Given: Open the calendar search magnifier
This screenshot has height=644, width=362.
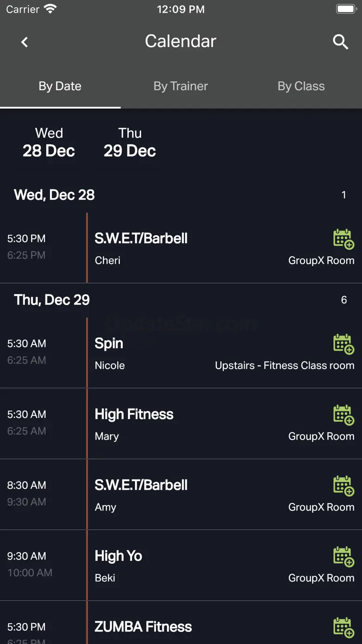Looking at the screenshot, I should coord(340,42).
